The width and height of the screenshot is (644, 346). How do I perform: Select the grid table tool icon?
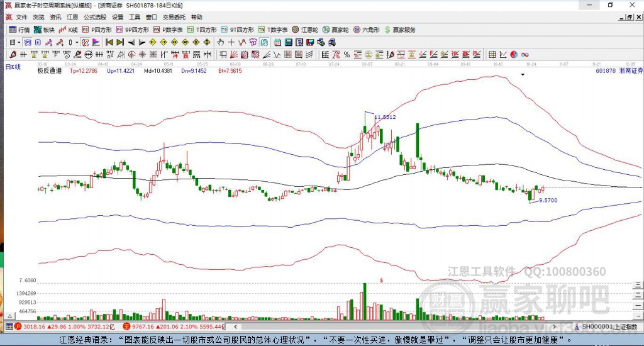492,54
